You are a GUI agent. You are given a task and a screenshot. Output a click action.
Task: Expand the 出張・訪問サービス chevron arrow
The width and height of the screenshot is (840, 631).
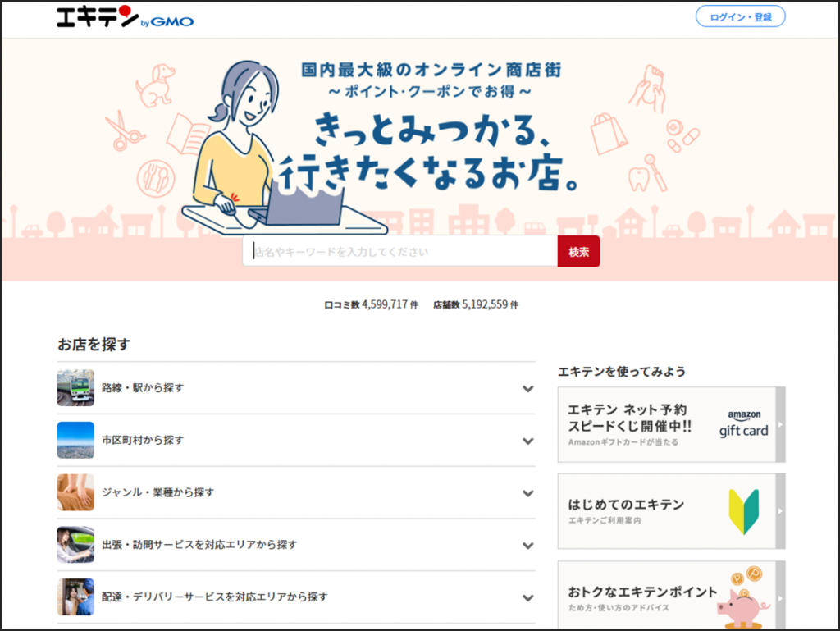pyautogui.click(x=527, y=546)
